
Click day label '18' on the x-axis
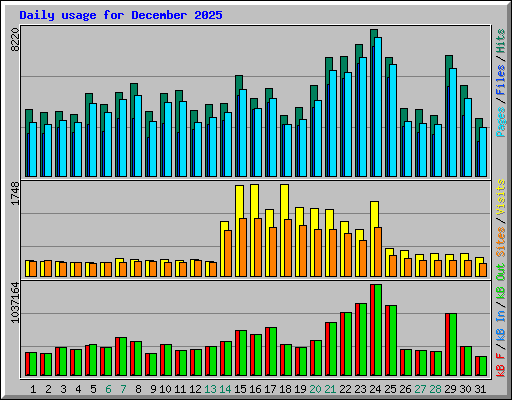coord(285,389)
